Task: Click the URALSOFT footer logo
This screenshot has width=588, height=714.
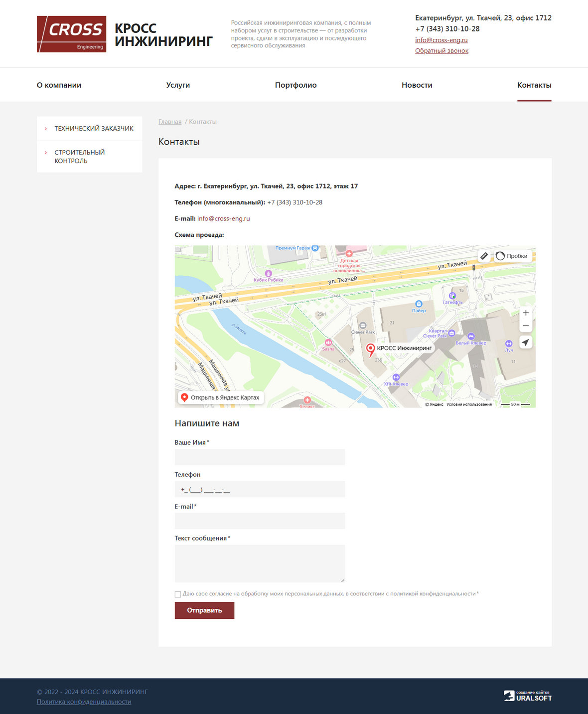Action: pyautogui.click(x=527, y=696)
